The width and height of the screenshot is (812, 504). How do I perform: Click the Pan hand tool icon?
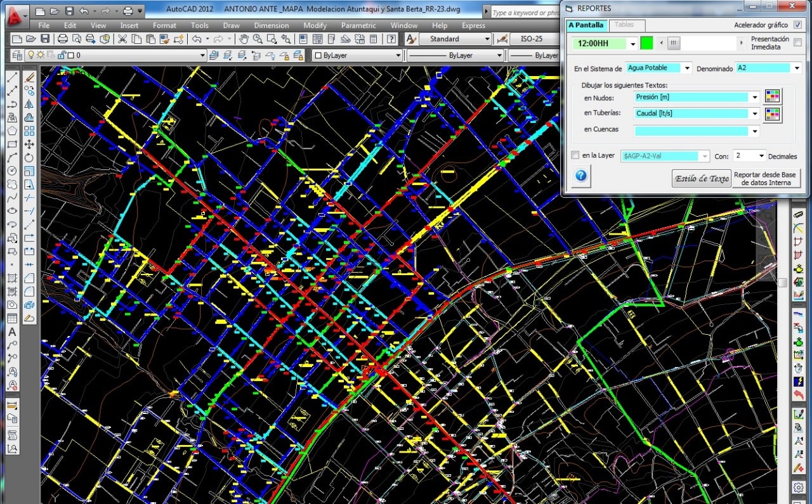[x=244, y=39]
